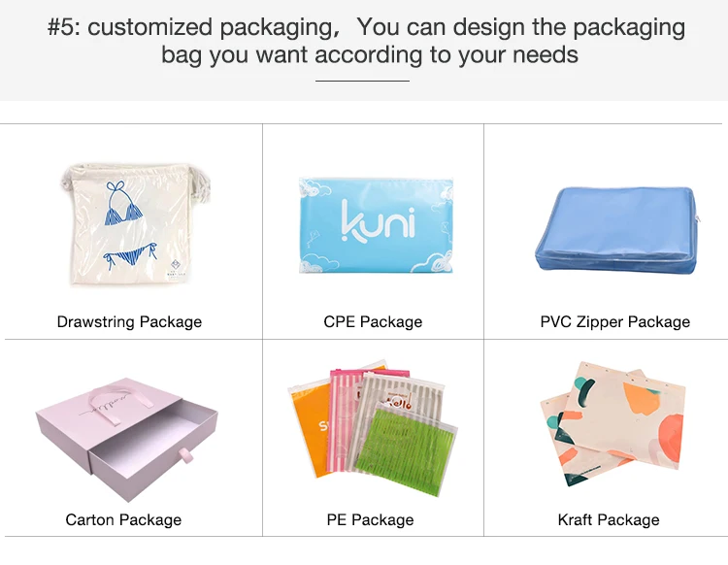
Task: Click the pink carton drawer box image
Action: (x=127, y=439)
